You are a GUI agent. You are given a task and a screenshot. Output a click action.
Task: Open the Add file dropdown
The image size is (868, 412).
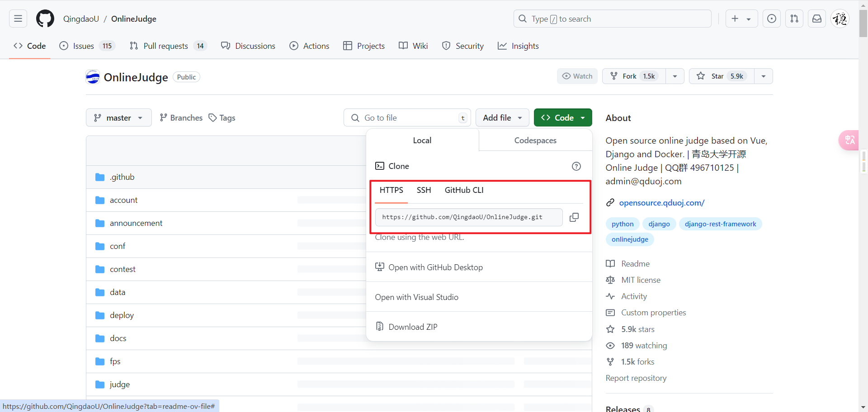point(502,117)
